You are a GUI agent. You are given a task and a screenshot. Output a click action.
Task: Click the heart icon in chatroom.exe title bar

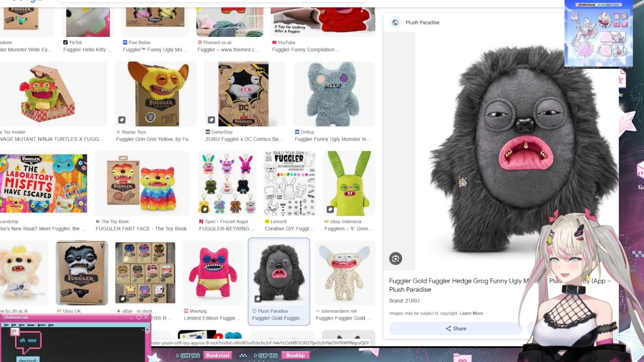pos(139,317)
